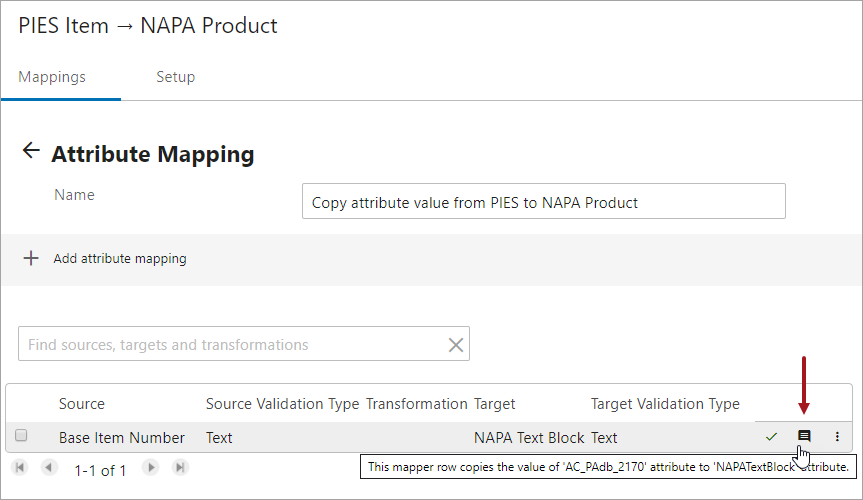Screen dimensions: 863x500
Task: Sort by the Source column header
Action: 81,404
